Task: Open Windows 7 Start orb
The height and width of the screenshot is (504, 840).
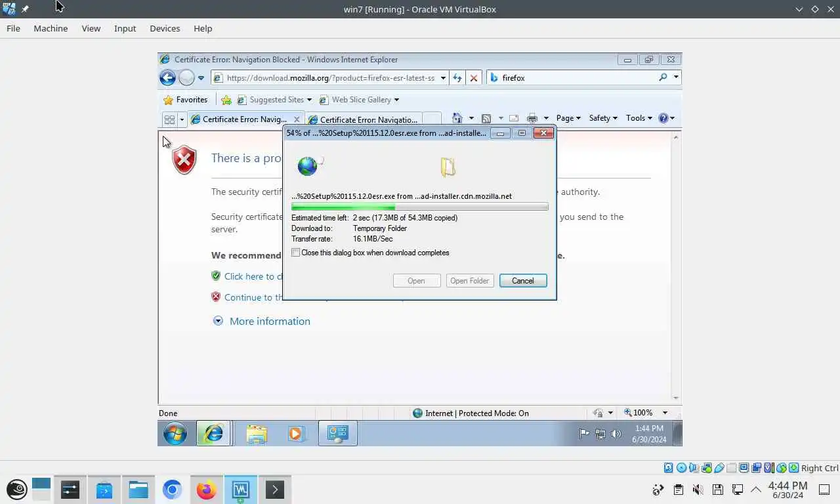Action: click(x=175, y=434)
